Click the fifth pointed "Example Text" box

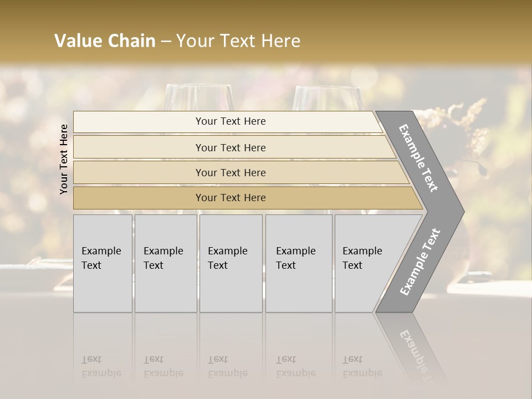pos(367,263)
